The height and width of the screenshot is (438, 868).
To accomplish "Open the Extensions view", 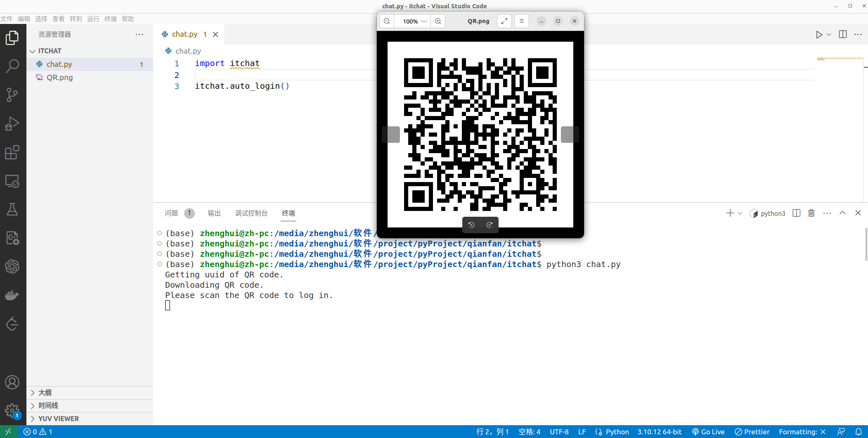I will [x=12, y=152].
